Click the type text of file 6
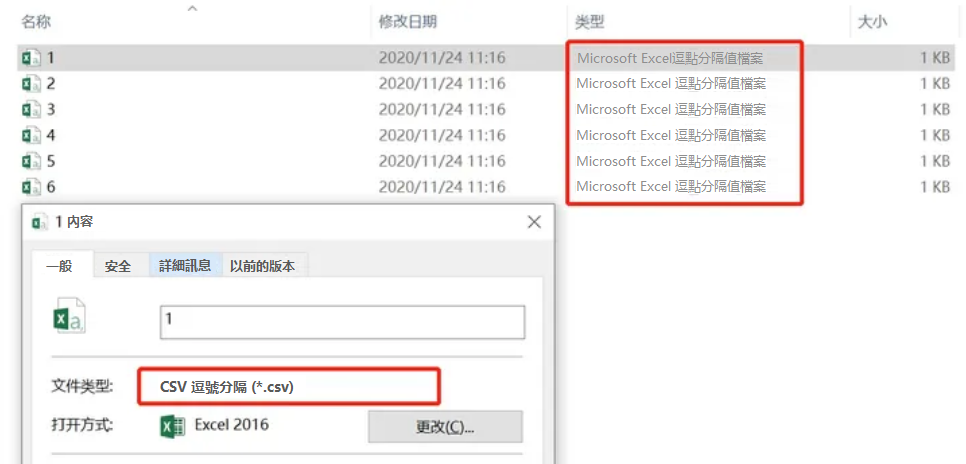The image size is (966, 464). (x=671, y=186)
